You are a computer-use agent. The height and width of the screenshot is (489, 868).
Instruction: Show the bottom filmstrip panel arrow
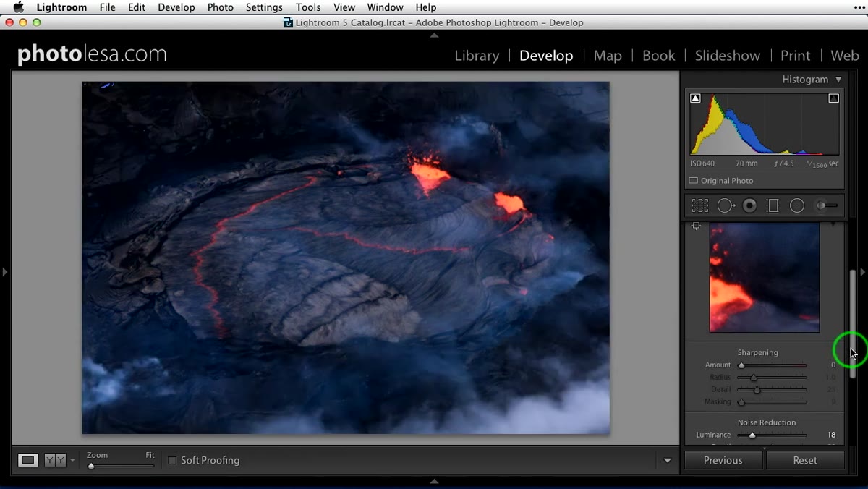point(434,481)
